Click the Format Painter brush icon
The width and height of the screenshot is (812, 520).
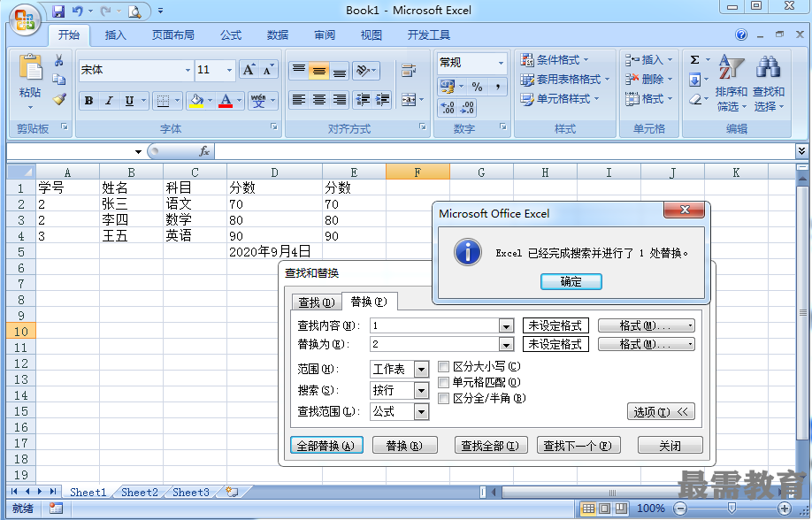[x=59, y=99]
